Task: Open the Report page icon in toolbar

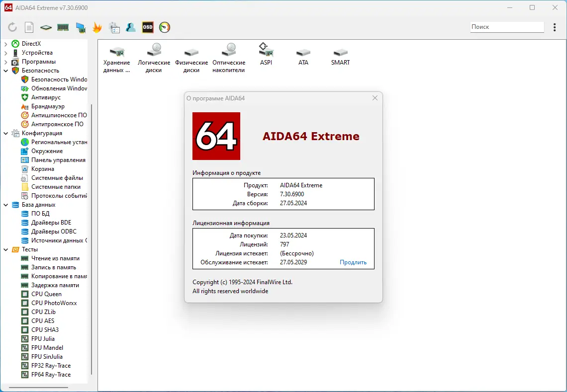Action: [x=29, y=27]
